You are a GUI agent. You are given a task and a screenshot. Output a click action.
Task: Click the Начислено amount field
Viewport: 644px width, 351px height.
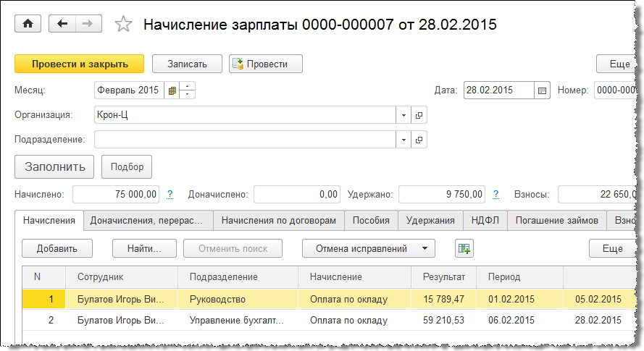click(116, 194)
